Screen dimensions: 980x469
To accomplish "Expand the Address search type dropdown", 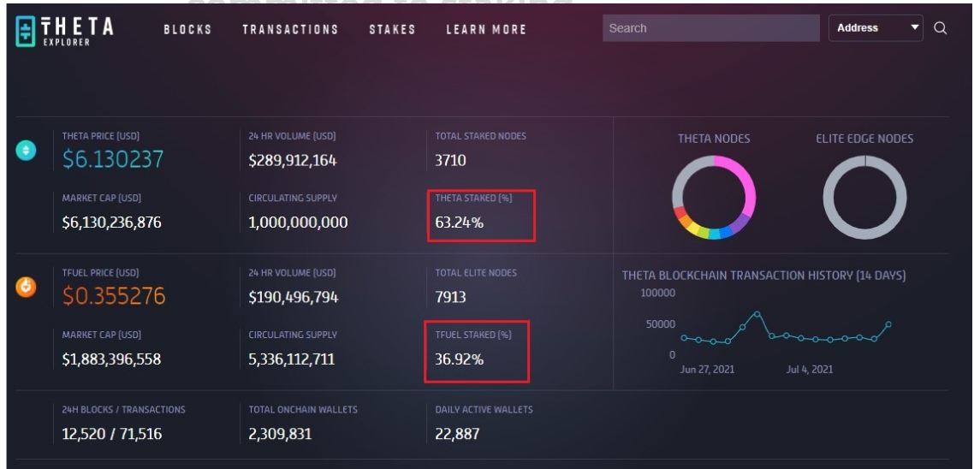I will pyautogui.click(x=876, y=28).
